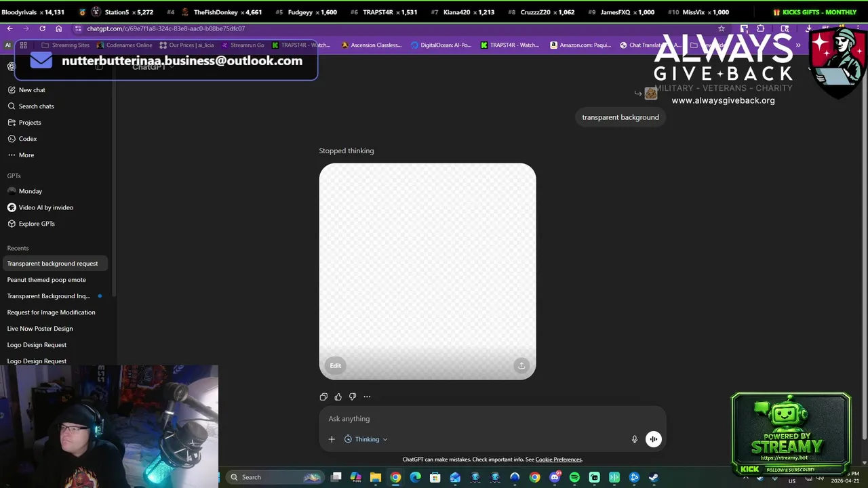
Task: Open the Ascension Classless bookmark
Action: [371, 45]
